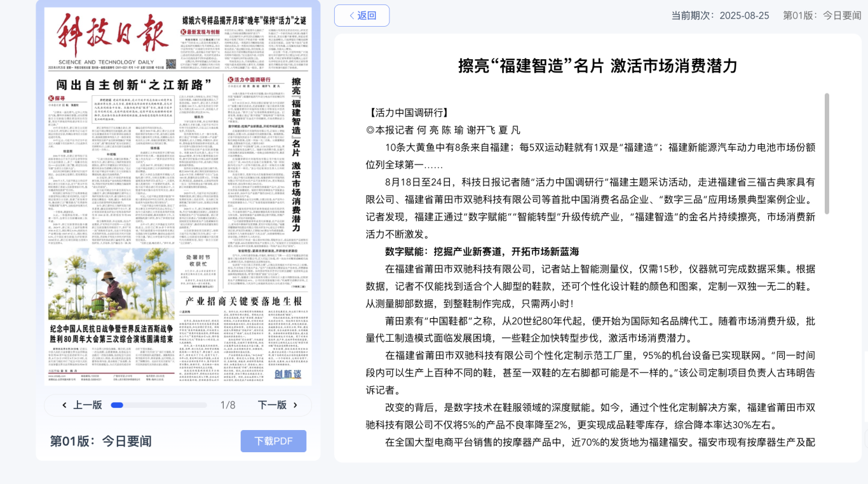Open the 嫦娥六号样品 headline article
This screenshot has width=868, height=484.
pyautogui.click(x=244, y=20)
